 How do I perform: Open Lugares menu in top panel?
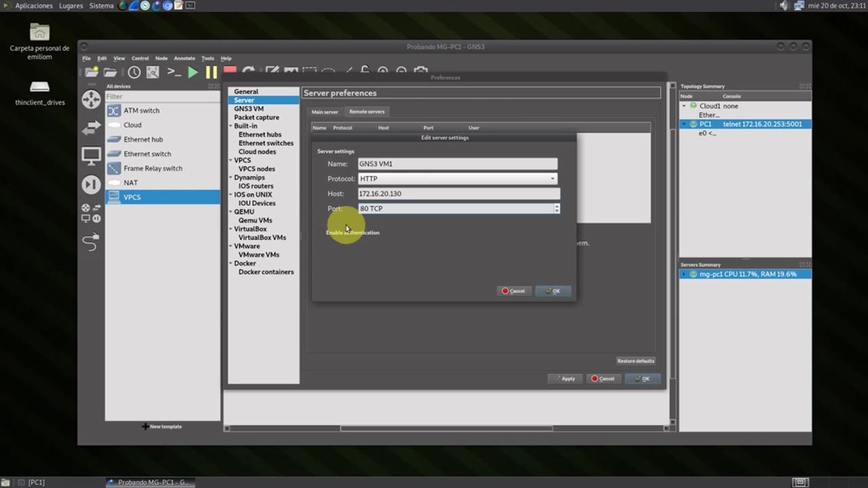click(71, 5)
